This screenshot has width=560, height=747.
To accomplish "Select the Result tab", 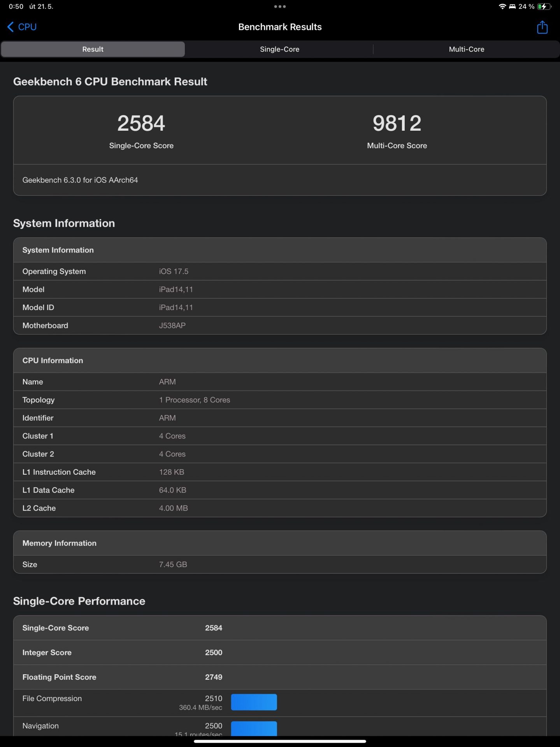I will pyautogui.click(x=93, y=49).
